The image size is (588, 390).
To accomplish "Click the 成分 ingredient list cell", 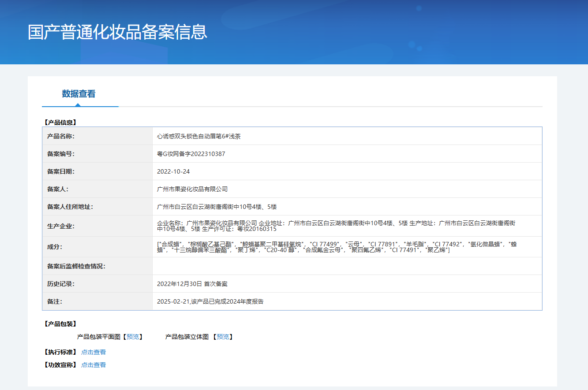I will point(347,247).
